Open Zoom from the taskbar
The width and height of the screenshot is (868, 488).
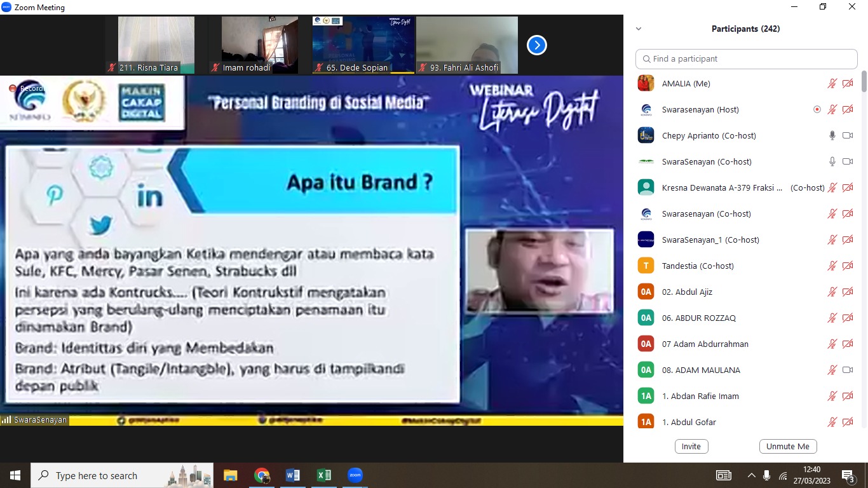pos(355,475)
